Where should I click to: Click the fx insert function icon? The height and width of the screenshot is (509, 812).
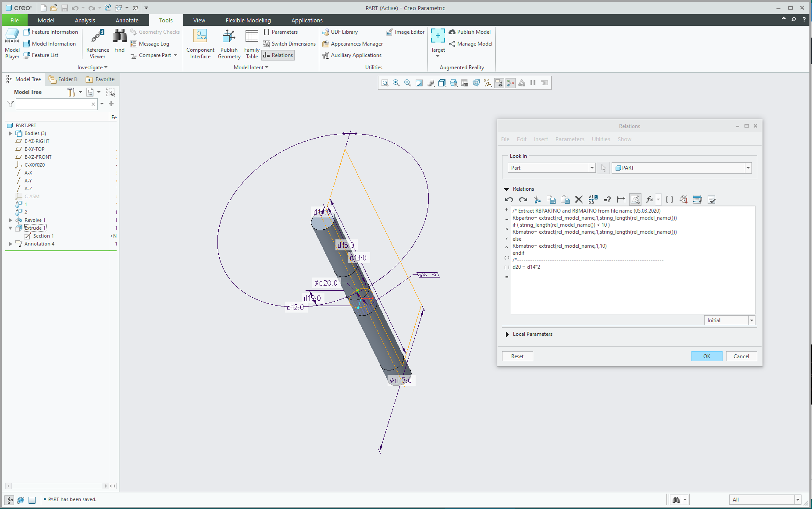(x=649, y=200)
